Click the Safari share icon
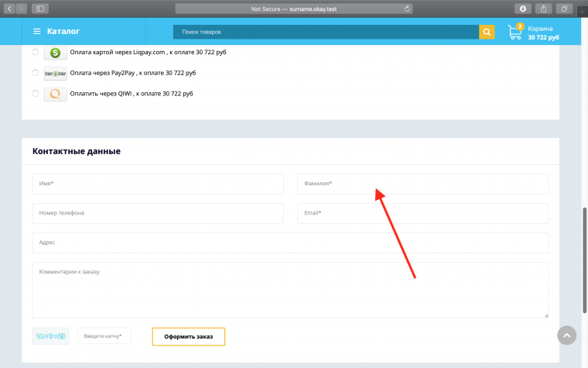The width and height of the screenshot is (588, 368). click(544, 9)
